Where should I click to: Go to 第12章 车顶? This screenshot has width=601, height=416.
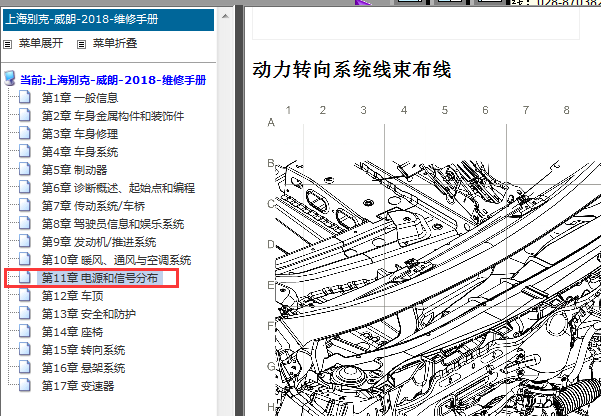(x=72, y=296)
